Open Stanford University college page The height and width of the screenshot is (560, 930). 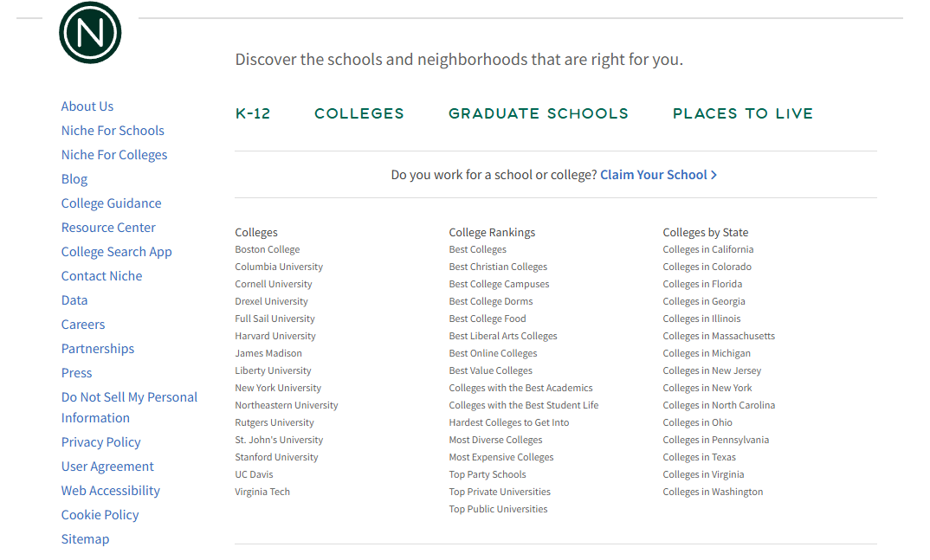[276, 457]
